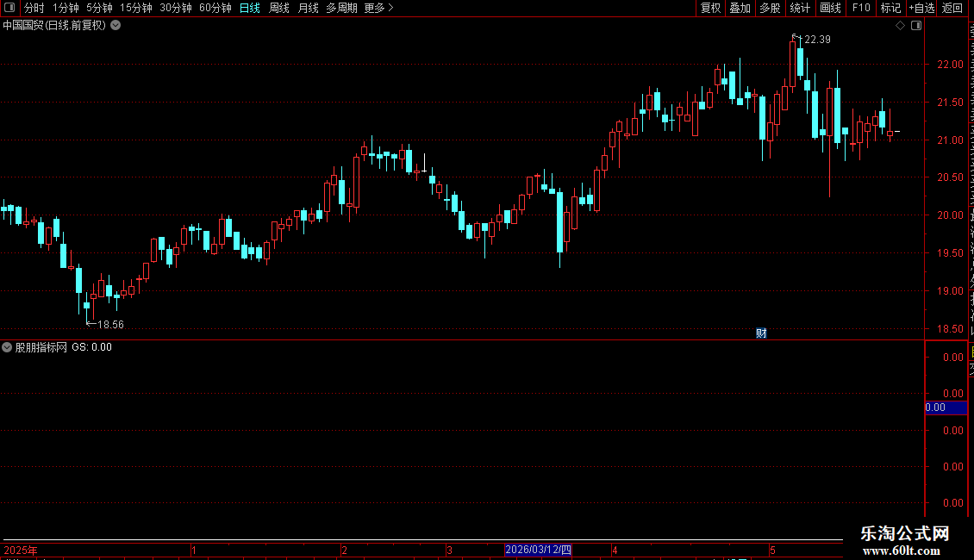Select the 15分钟 period tab
This screenshot has width=974, height=560.
[136, 8]
